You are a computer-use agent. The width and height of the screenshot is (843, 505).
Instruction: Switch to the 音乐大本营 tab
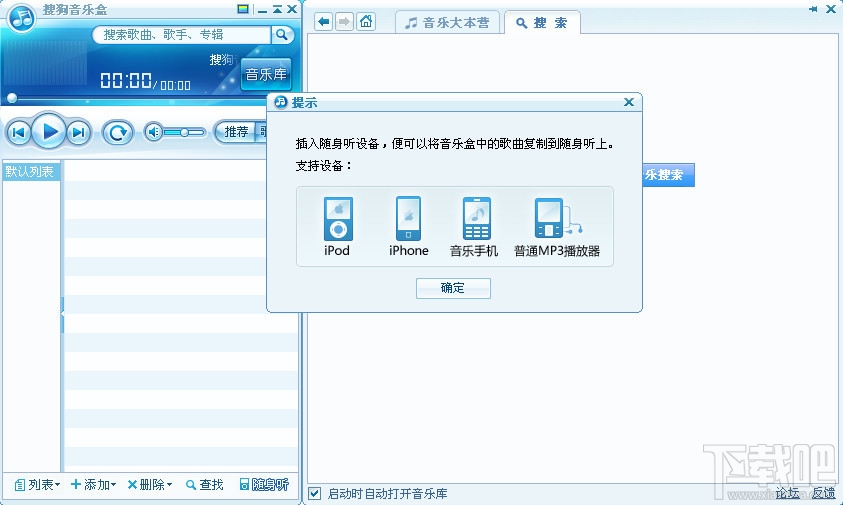pos(447,23)
